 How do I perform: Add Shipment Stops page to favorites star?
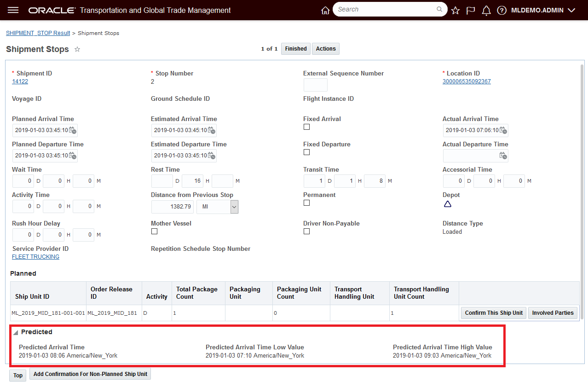(x=77, y=49)
